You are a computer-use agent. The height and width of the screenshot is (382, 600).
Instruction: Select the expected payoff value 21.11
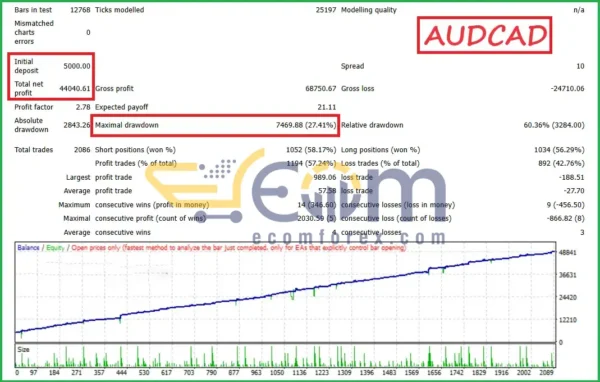point(327,107)
